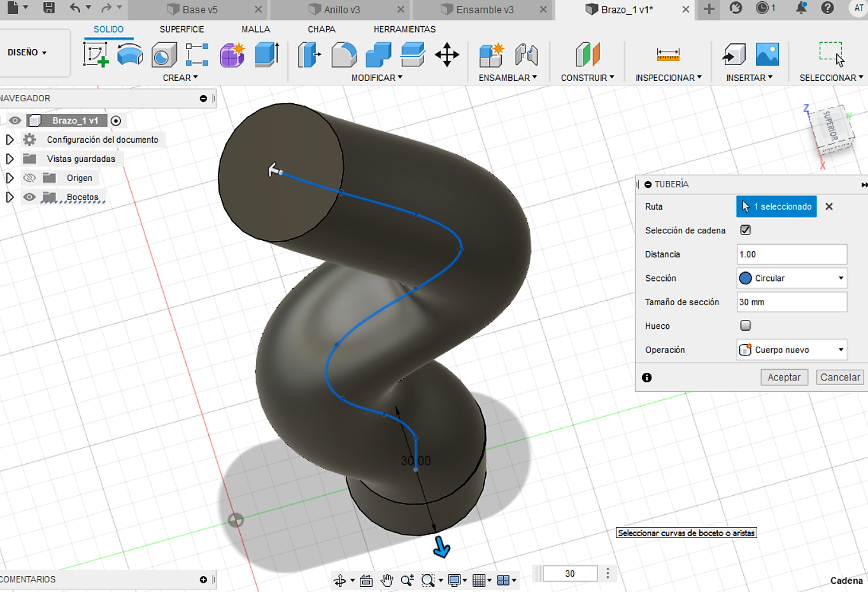Viewport: 868px width, 592px height.
Task: Select the Create Sketch tool
Action: point(96,54)
